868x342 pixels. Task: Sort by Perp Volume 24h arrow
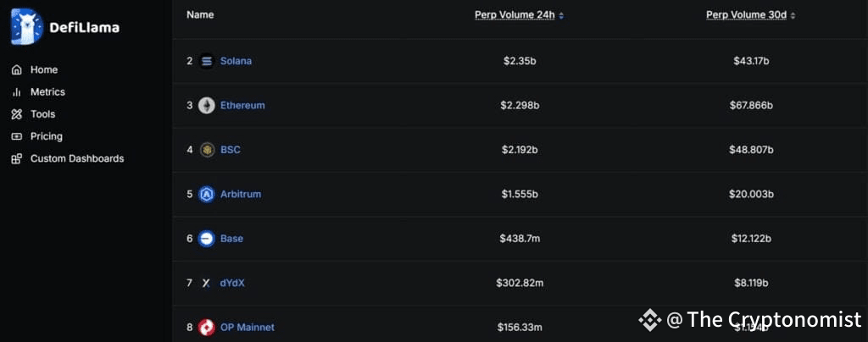pyautogui.click(x=561, y=16)
